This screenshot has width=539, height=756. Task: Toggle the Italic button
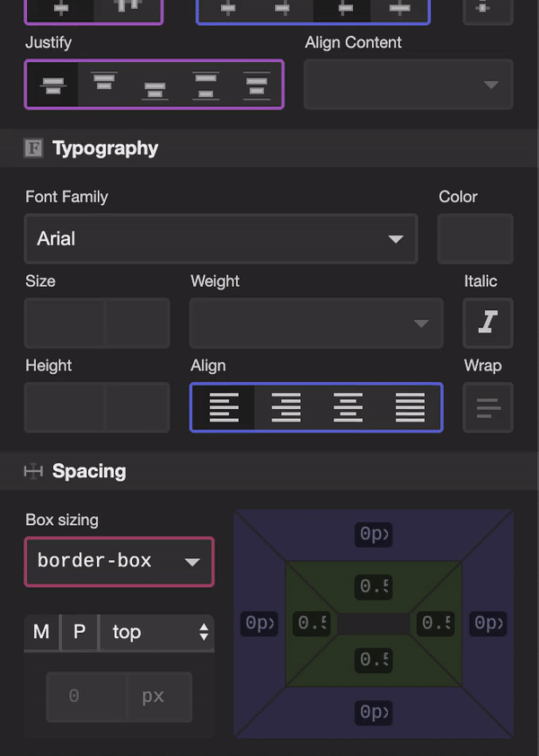pos(488,323)
